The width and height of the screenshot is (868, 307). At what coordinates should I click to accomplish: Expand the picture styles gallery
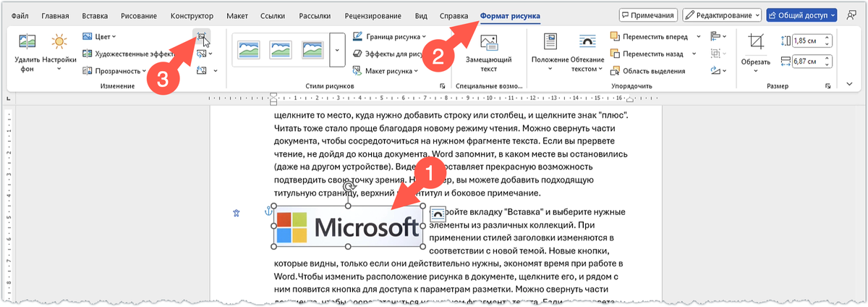click(x=337, y=50)
